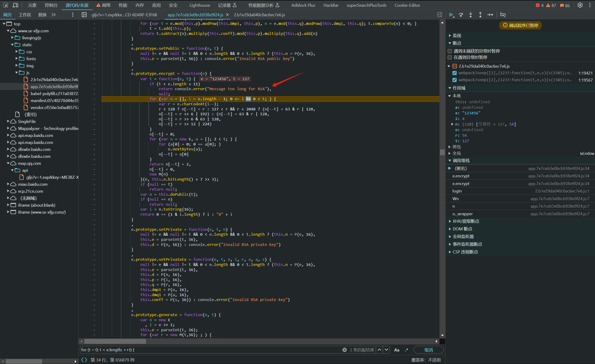Click pretty print braces icon
595x364 pixels.
point(84,360)
